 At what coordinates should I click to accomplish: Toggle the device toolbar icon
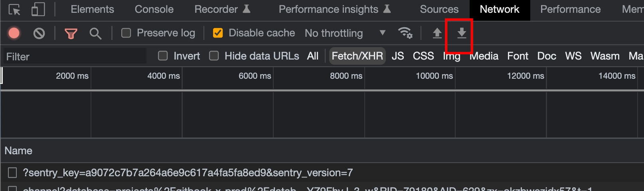(x=38, y=10)
